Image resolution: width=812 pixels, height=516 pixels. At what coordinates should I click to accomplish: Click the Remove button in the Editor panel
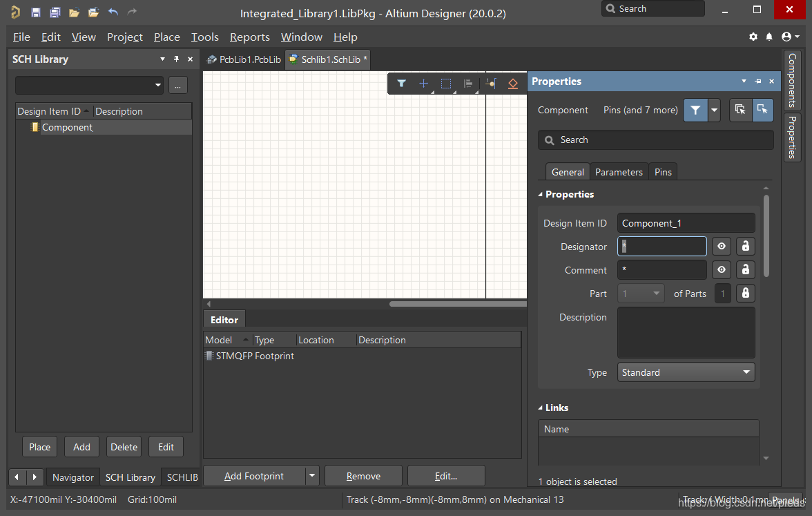(363, 476)
